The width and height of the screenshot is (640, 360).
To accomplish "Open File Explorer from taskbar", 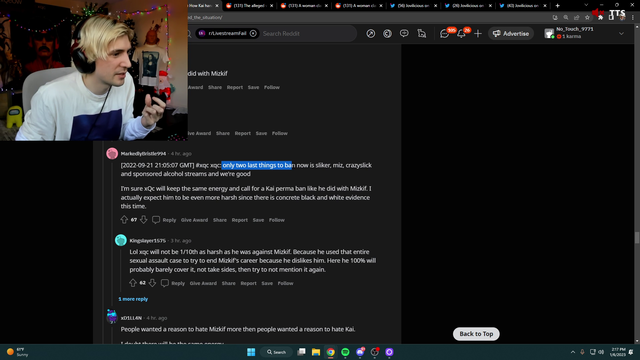I will click(x=316, y=352).
